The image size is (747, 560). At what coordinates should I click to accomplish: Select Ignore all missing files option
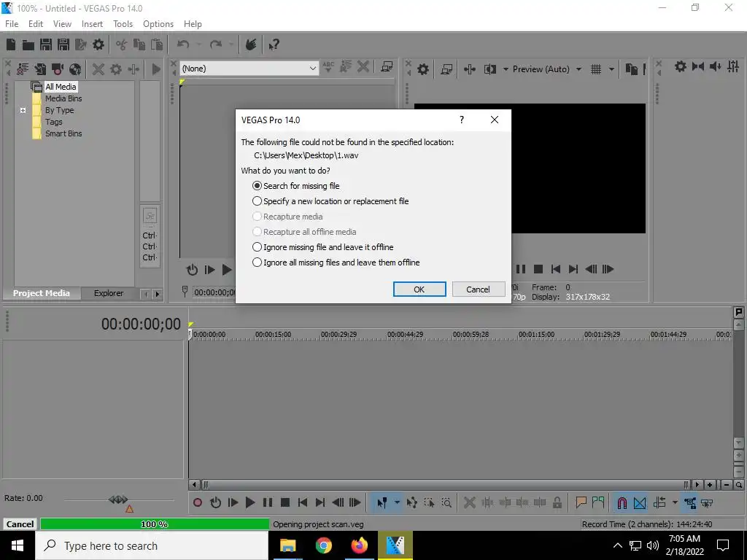[x=336, y=262]
